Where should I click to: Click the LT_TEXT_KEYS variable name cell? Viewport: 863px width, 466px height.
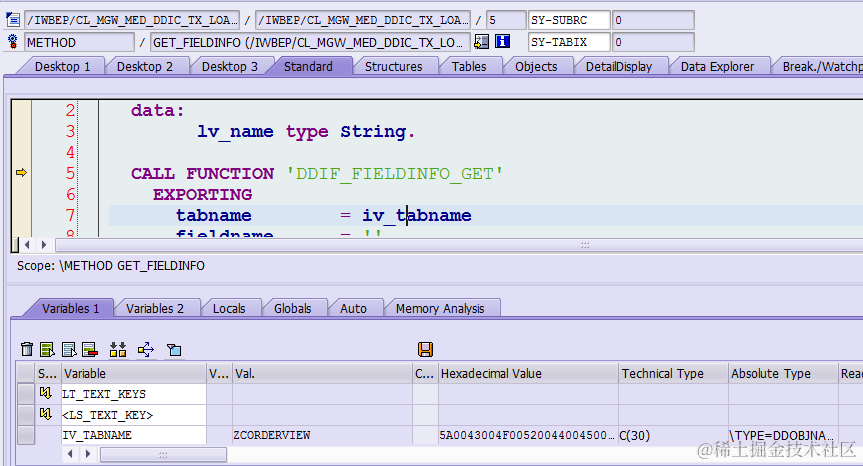pyautogui.click(x=134, y=394)
